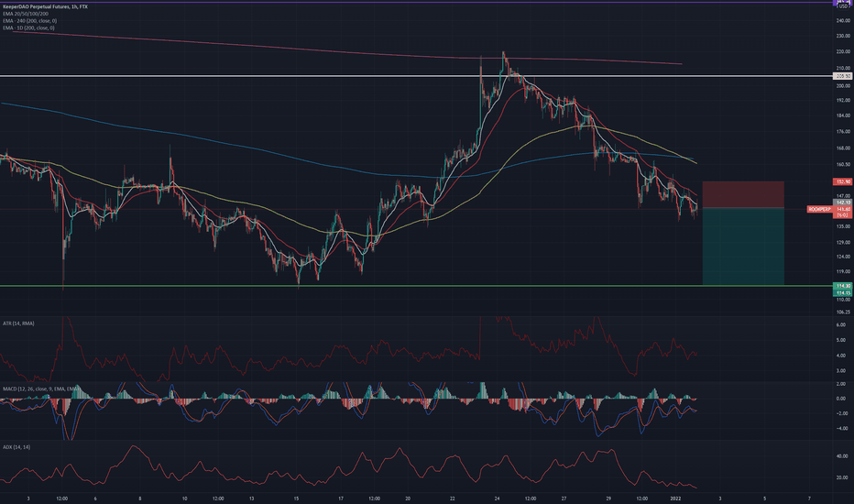Click date 15 on the time axis

pyautogui.click(x=296, y=498)
